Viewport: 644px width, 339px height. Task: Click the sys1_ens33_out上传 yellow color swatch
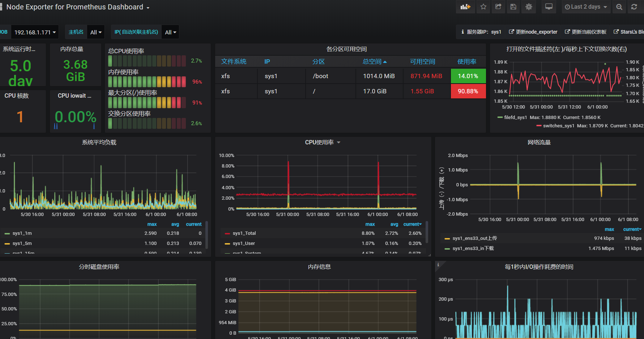447,239
